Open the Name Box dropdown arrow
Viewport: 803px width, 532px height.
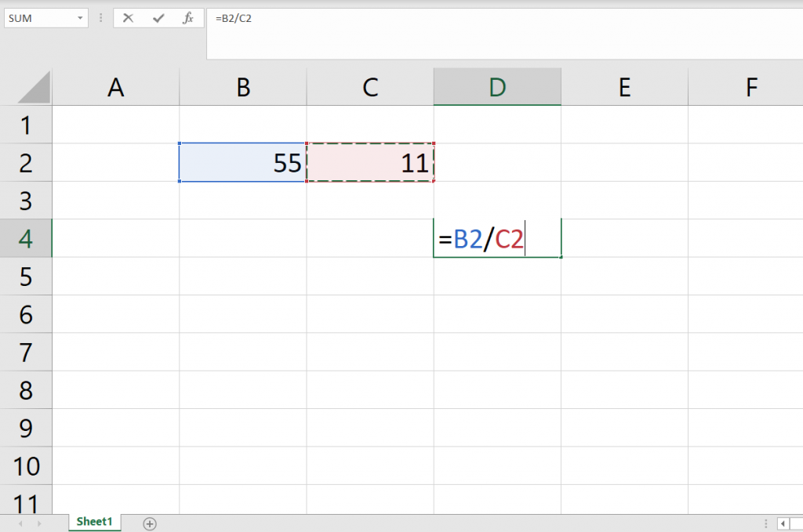tap(80, 19)
